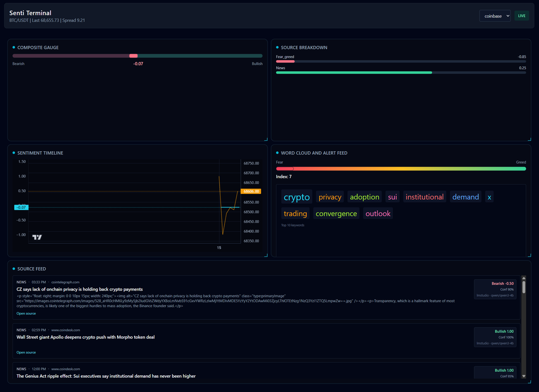This screenshot has width=539, height=392.
Task: Select the 'privacy' keyword chip
Action: click(x=330, y=197)
